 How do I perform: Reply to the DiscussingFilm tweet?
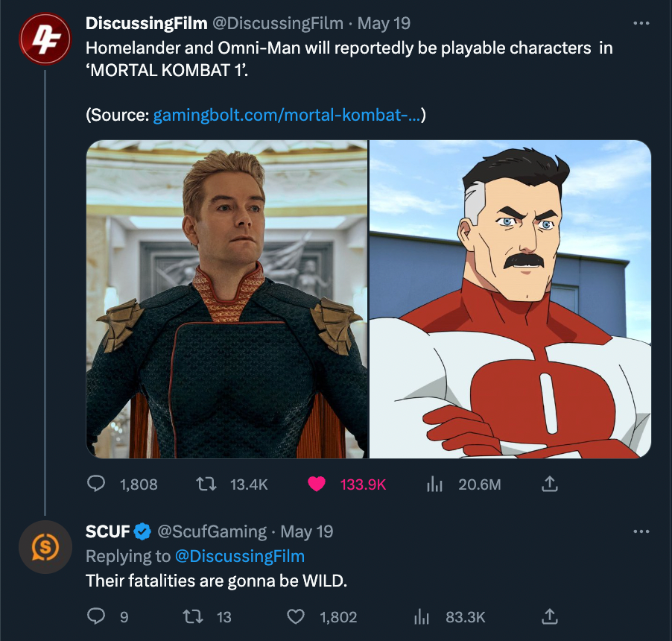96,484
